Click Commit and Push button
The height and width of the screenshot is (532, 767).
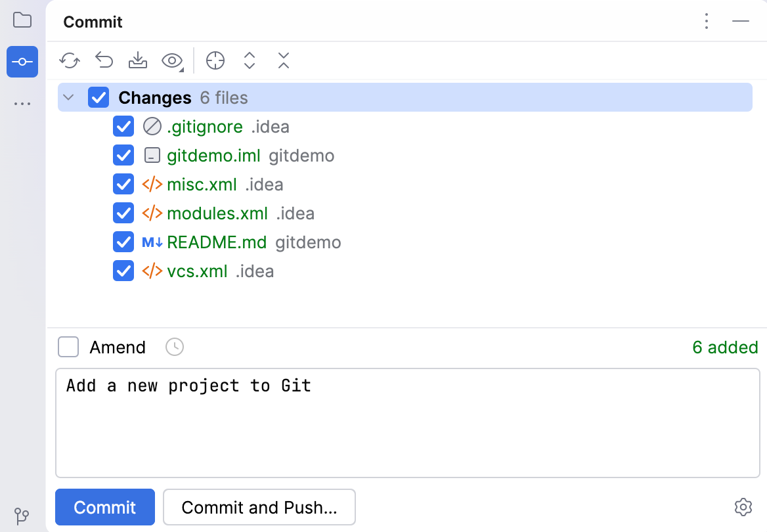tap(259, 507)
